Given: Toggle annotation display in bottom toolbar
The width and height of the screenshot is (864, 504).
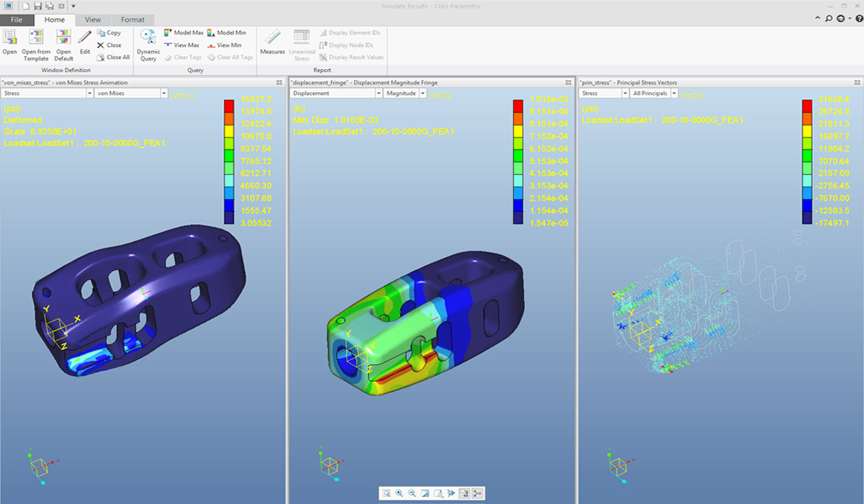Looking at the screenshot, I should 465,493.
